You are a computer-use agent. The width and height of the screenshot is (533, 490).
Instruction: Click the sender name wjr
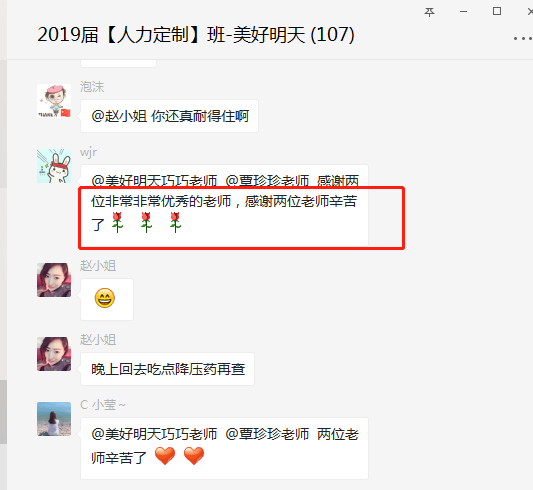(88, 152)
